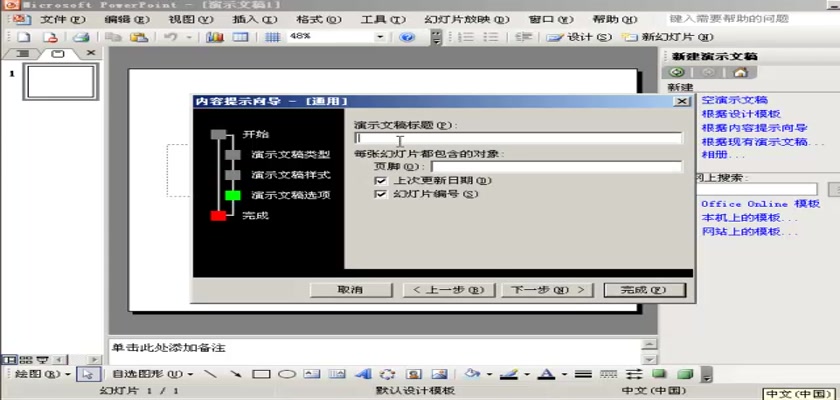Viewport: 840px width, 400px height.
Task: Select the Oval shape tool
Action: pos(287,374)
